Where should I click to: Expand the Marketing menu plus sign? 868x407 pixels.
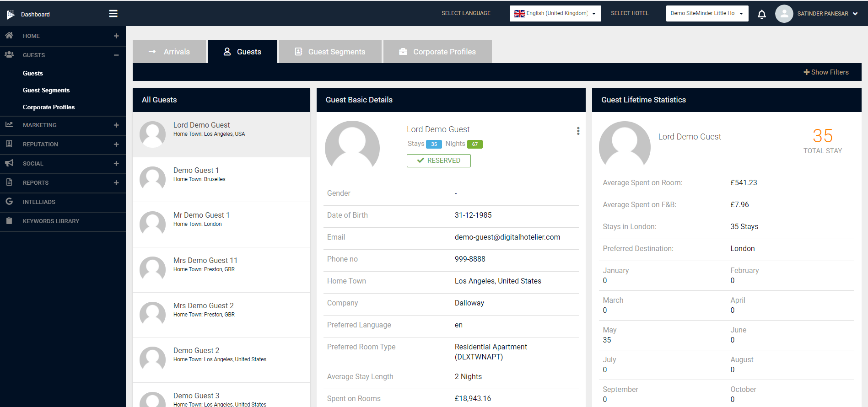pos(116,125)
